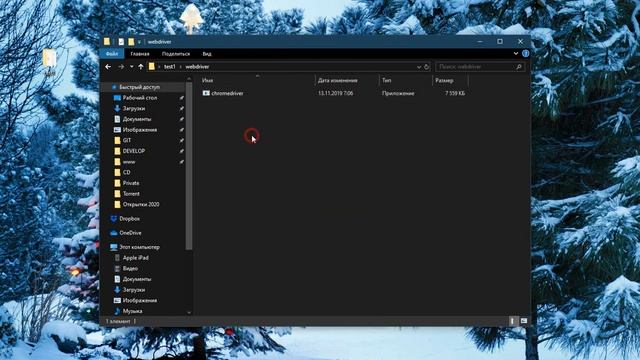Click the Музыка note icon
The height and width of the screenshot is (360, 640).
(x=117, y=311)
